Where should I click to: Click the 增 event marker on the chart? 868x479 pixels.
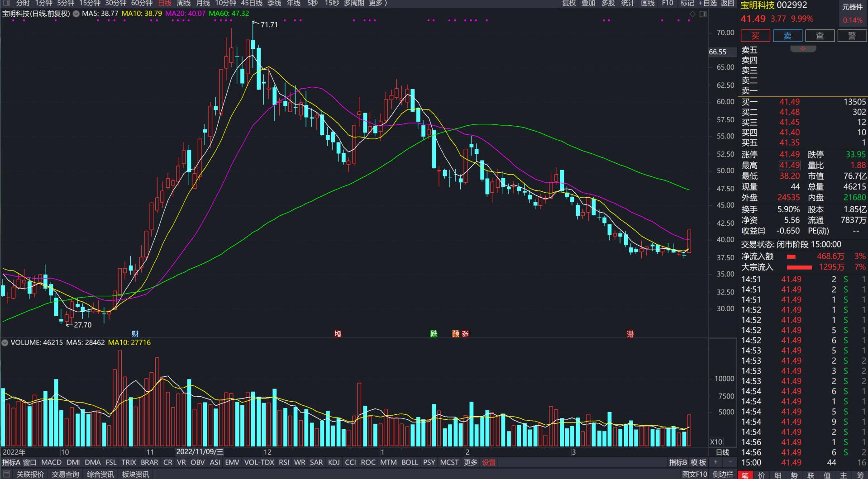338,334
